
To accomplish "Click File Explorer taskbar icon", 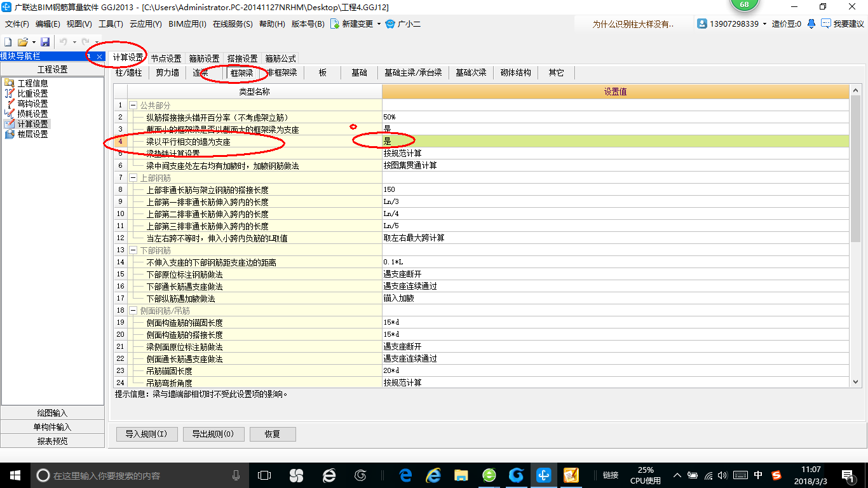I will (461, 475).
